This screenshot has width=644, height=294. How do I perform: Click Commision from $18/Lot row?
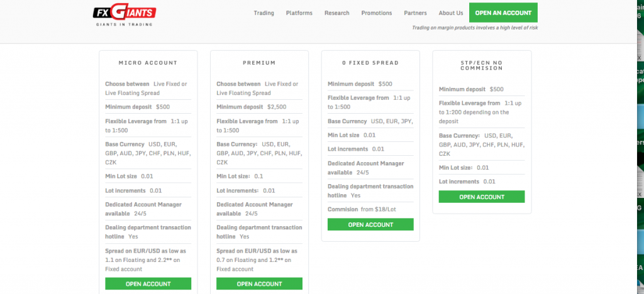click(362, 209)
